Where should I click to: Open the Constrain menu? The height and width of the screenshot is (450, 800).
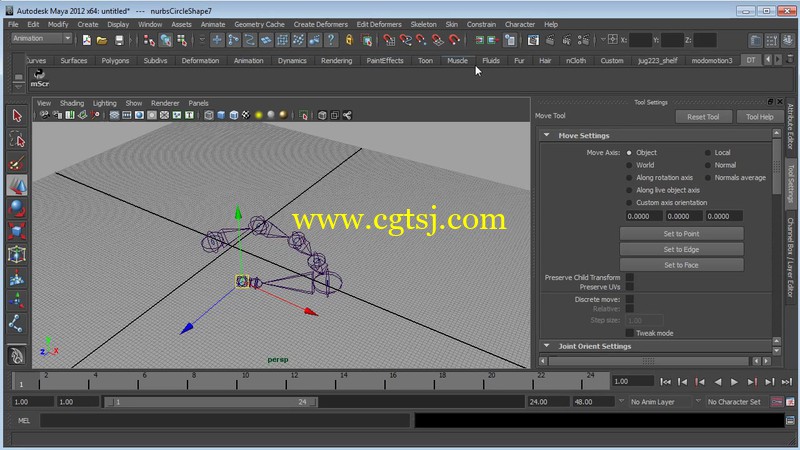(x=481, y=24)
